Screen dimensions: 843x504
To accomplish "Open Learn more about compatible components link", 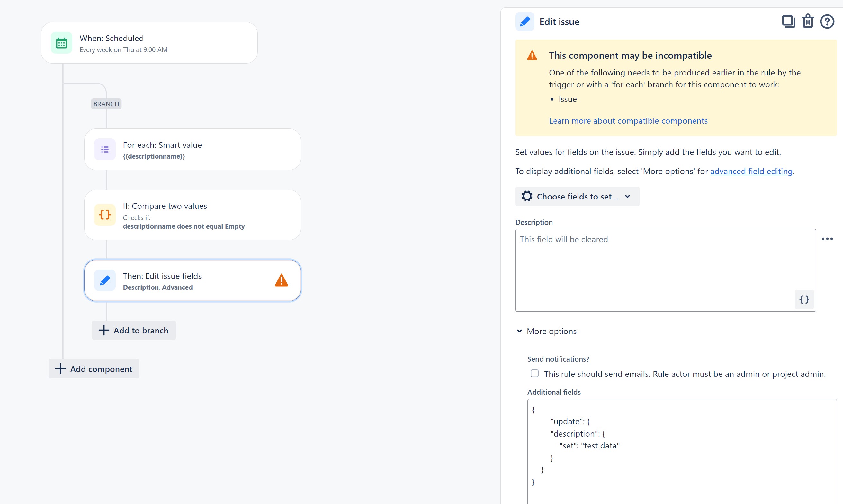I will (x=628, y=121).
